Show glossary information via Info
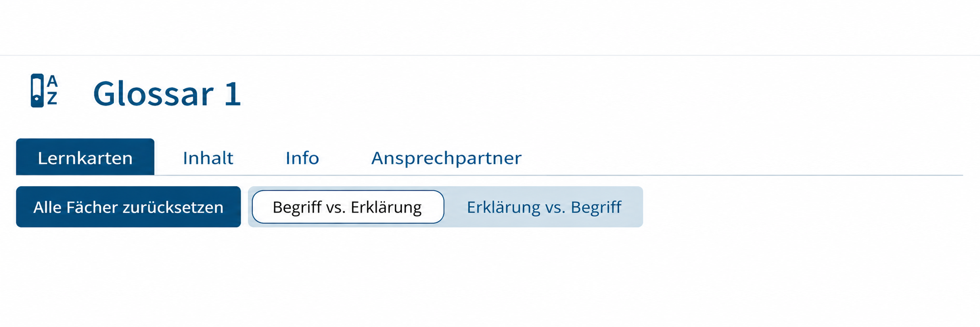The image size is (980, 327). [x=302, y=158]
